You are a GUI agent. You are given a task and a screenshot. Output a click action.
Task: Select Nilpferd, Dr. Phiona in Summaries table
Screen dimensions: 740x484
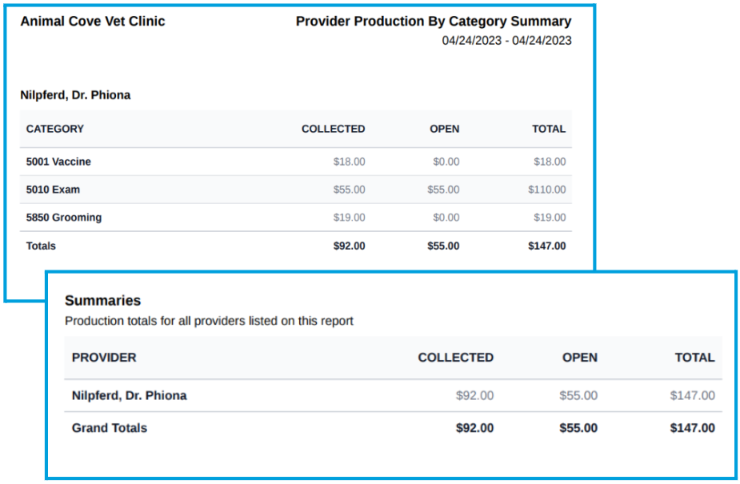coord(129,395)
